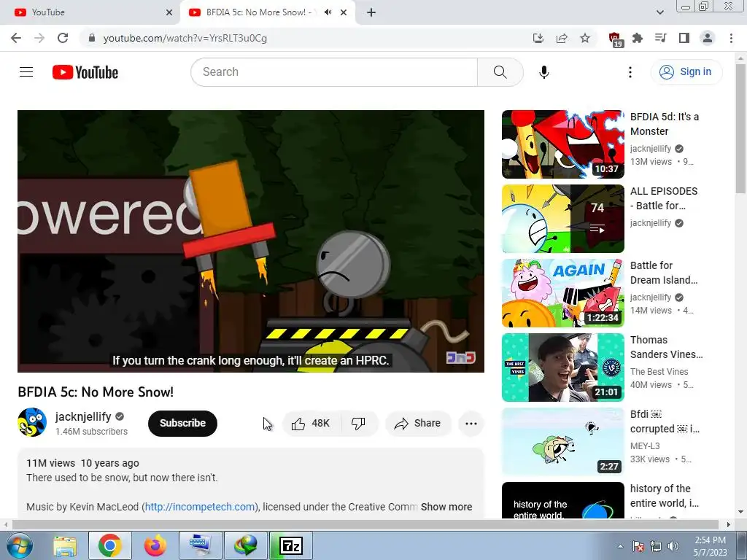Open more actions ellipsis under video
Screen dimensions: 747x560
click(471, 424)
